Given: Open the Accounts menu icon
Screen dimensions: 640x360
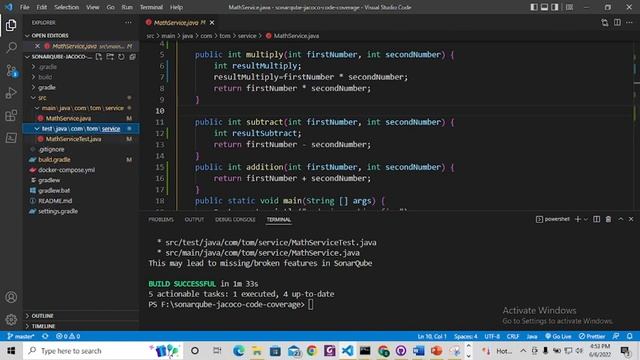Looking at the screenshot, I should pyautogui.click(x=11, y=297).
